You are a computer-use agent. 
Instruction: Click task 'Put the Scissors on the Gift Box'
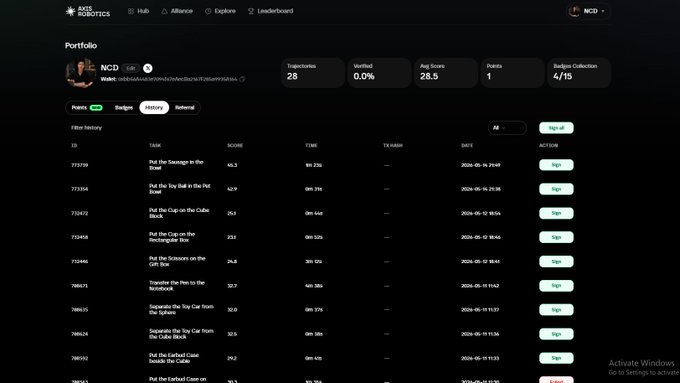tap(177, 261)
